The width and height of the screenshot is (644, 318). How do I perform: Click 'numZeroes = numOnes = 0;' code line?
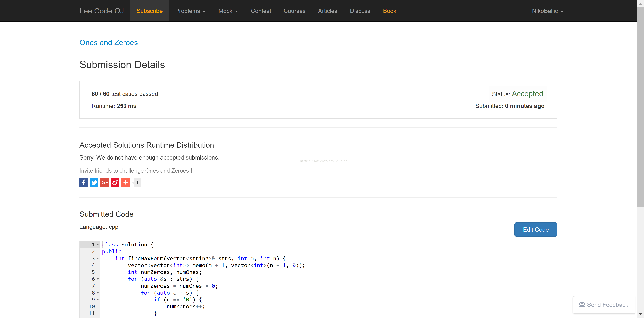pyautogui.click(x=179, y=286)
